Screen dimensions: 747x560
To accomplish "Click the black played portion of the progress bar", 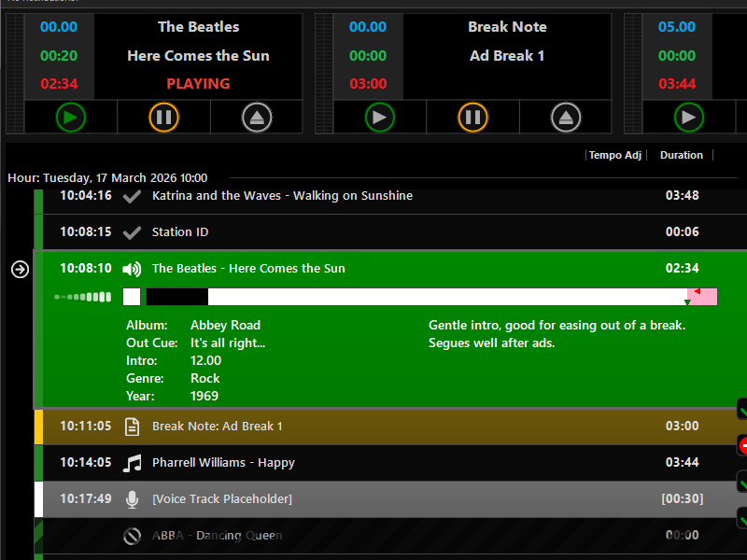I will click(x=177, y=297).
